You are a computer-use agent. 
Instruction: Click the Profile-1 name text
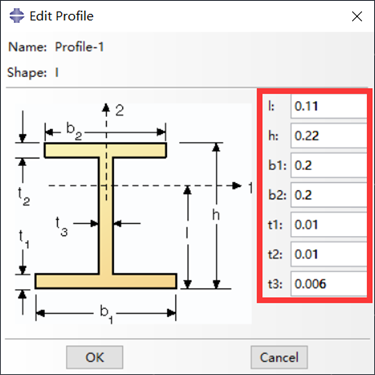coord(79,47)
